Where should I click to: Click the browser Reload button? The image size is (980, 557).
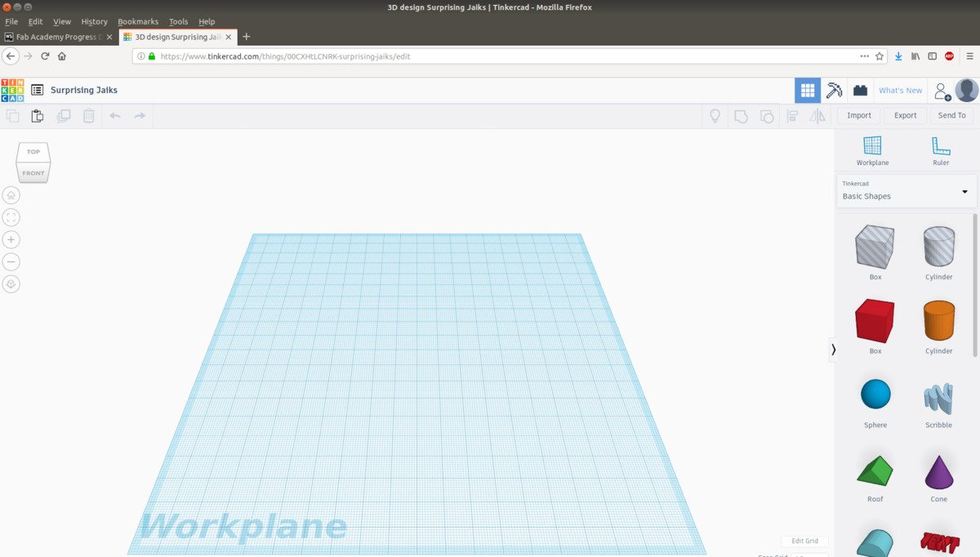[x=45, y=56]
